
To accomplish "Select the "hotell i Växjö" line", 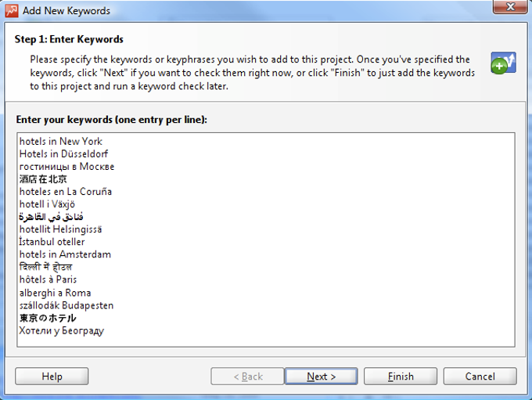I will point(48,204).
